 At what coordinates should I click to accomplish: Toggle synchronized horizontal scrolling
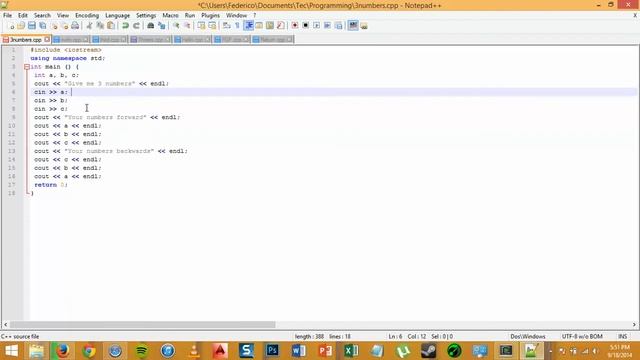coord(212,26)
